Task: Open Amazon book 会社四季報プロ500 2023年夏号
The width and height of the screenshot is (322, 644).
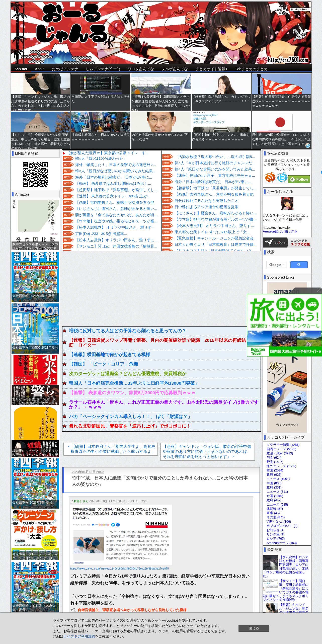Action: pos(35,328)
